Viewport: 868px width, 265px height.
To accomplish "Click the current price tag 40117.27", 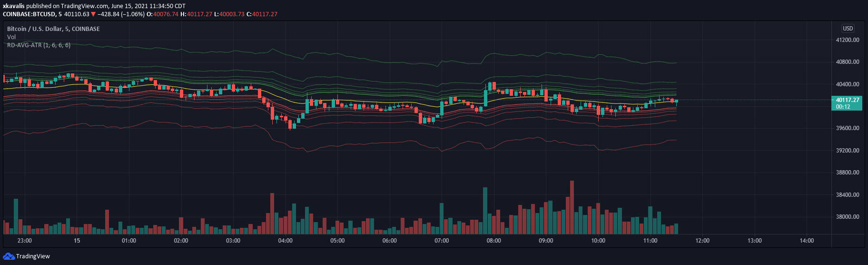I will [848, 103].
